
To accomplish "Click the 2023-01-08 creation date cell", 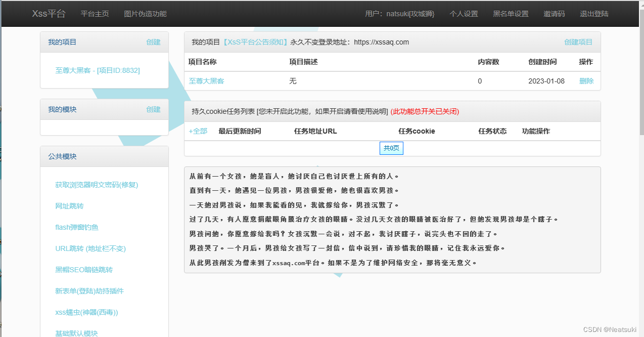I will (546, 81).
